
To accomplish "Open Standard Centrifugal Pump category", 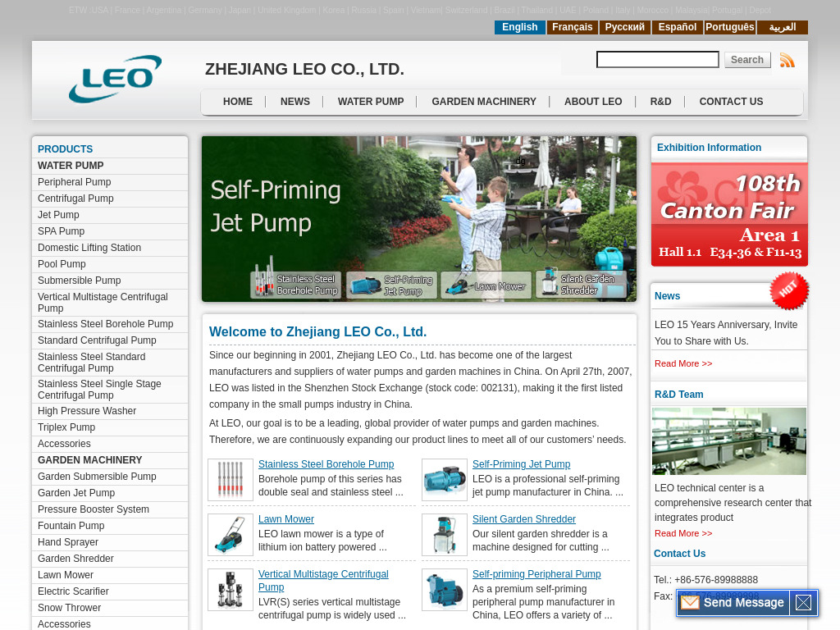I will click(x=97, y=340).
